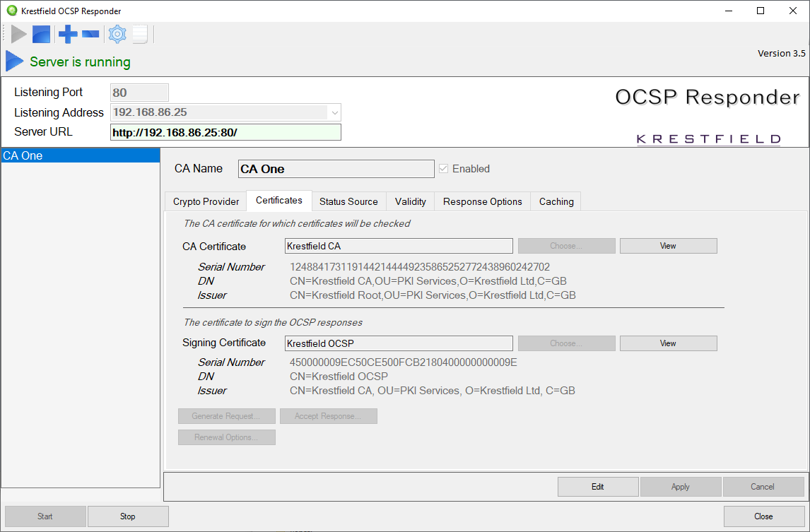View the Krestfield CA certificate
Image resolution: width=810 pixels, height=532 pixels.
pyautogui.click(x=669, y=246)
